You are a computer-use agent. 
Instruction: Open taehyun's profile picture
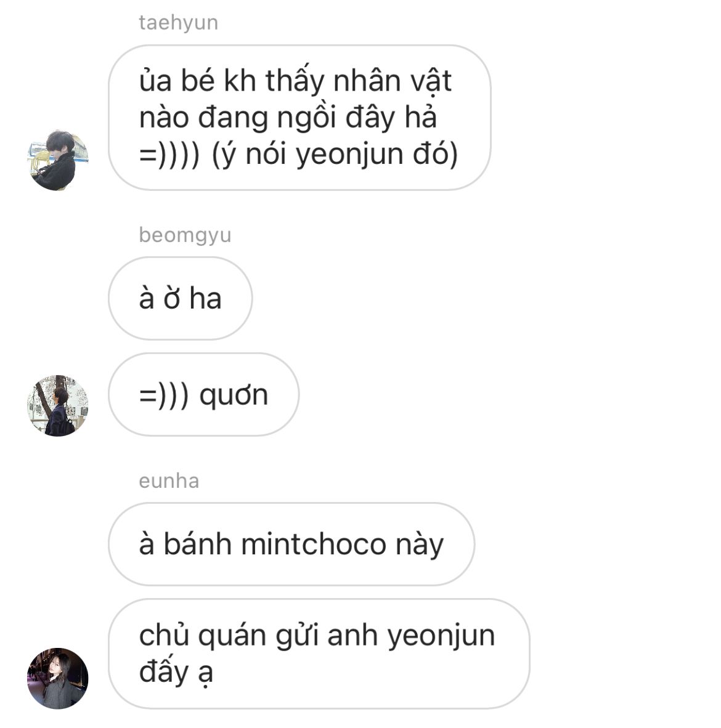point(57,160)
